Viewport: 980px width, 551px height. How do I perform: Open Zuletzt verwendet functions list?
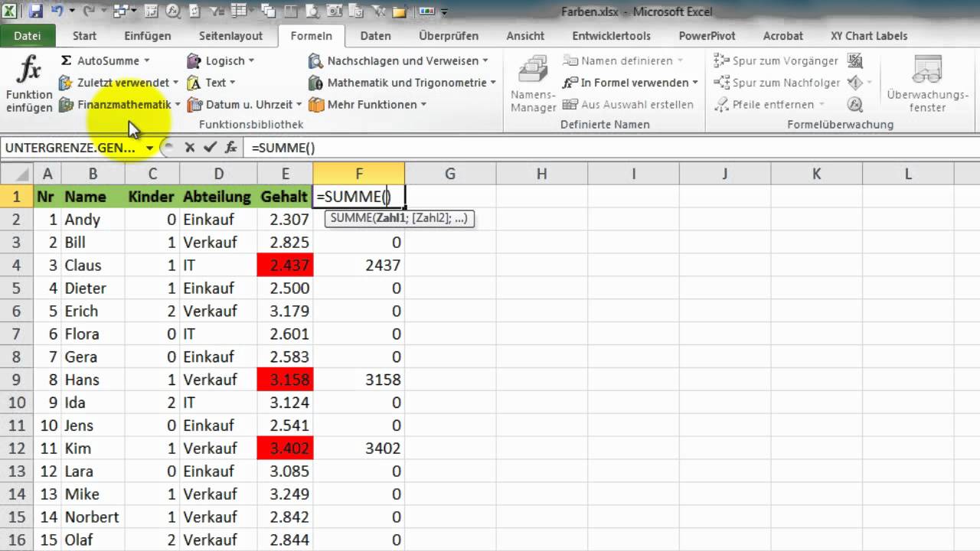119,83
